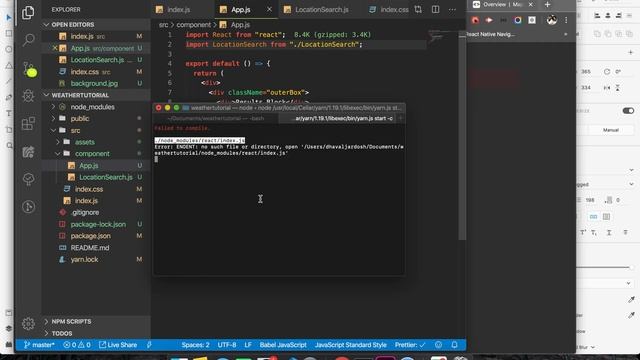Open App.js in the file tree
Image resolution: width=640 pixels, height=360 pixels.
coord(96,166)
